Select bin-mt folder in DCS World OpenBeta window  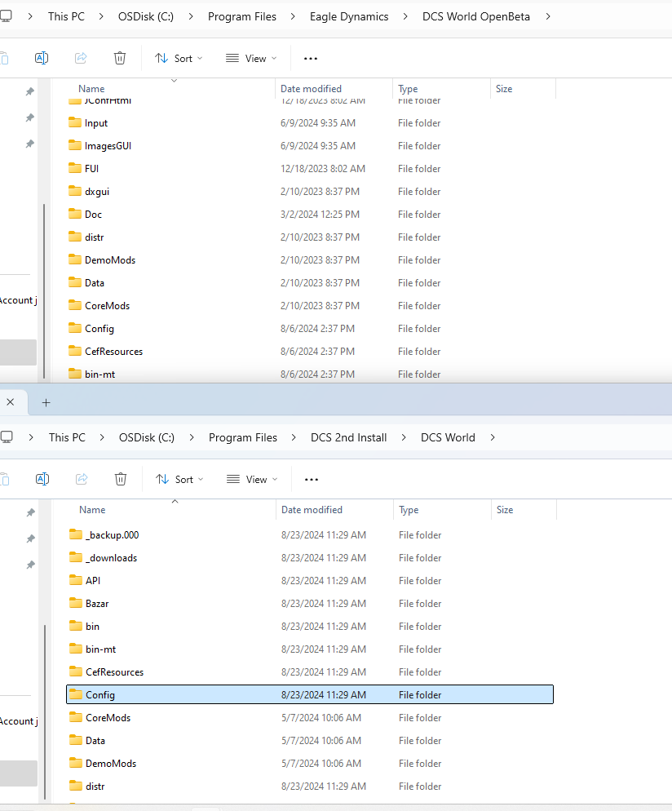309,374
